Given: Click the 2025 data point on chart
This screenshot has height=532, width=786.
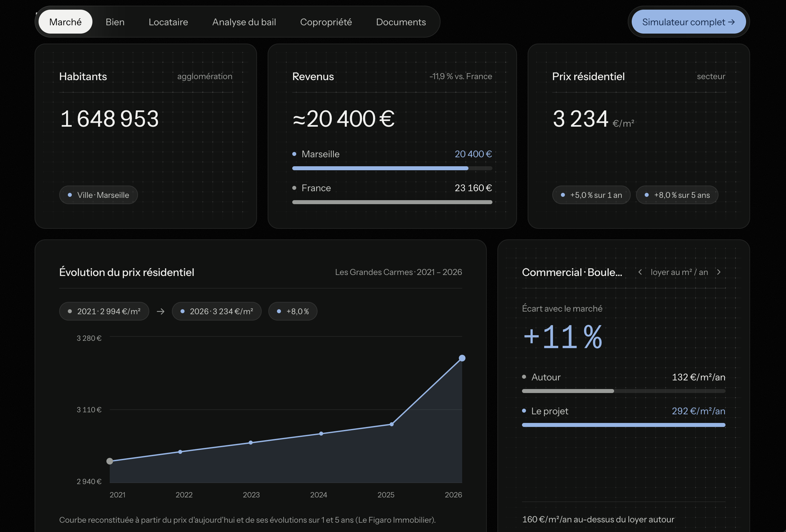Looking at the screenshot, I should 392,424.
